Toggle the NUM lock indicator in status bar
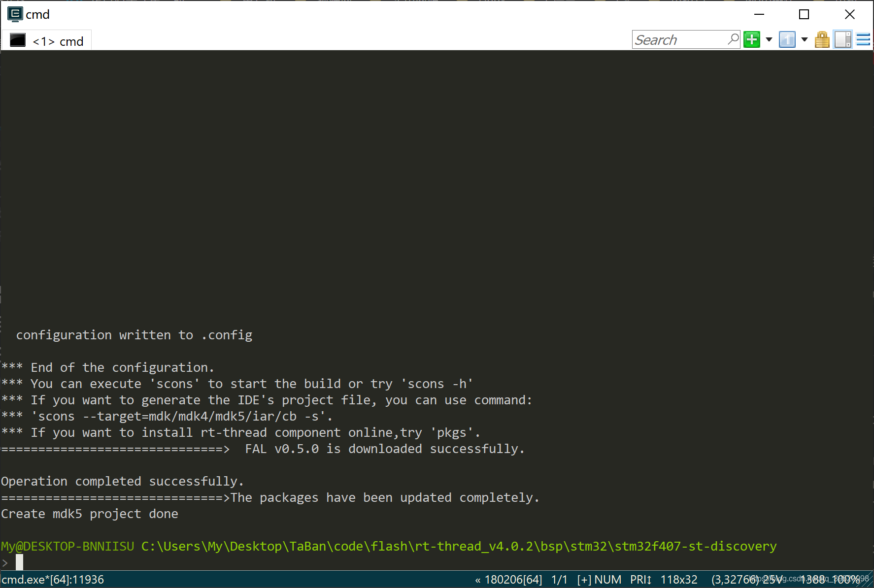Screen dimensions: 874x588 (608, 580)
